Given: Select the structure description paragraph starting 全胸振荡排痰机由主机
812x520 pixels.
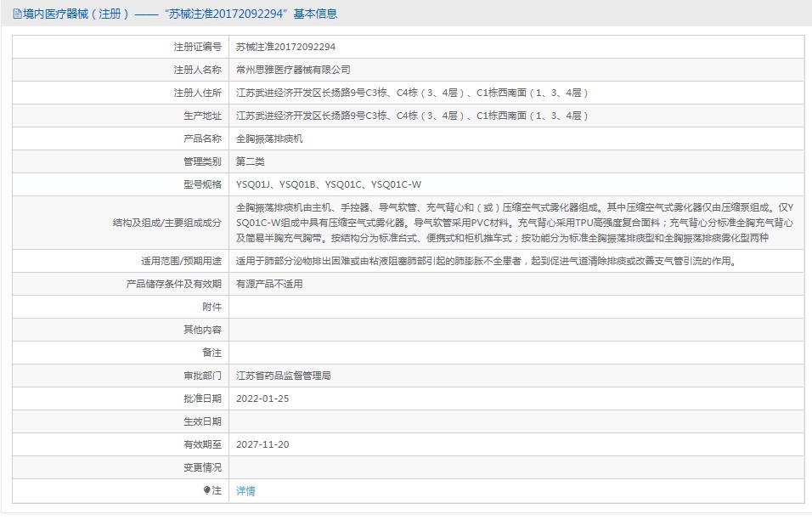Looking at the screenshot, I should (515, 223).
